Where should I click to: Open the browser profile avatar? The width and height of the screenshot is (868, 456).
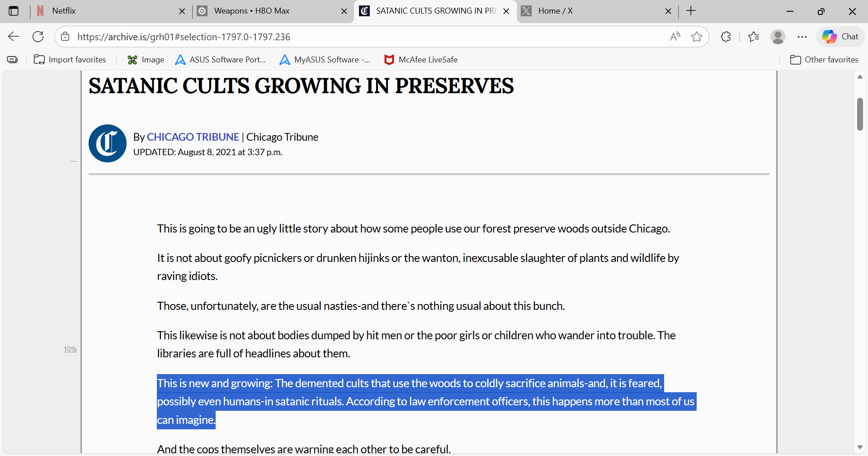click(x=778, y=37)
